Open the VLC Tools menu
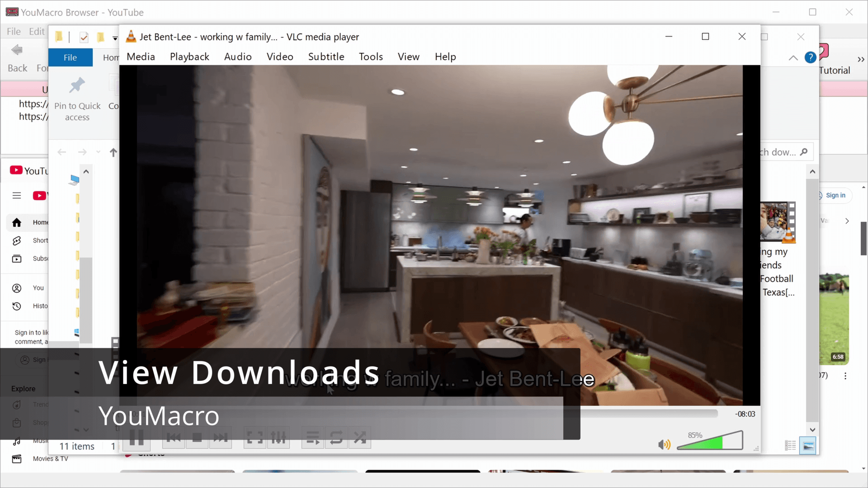 tap(371, 56)
